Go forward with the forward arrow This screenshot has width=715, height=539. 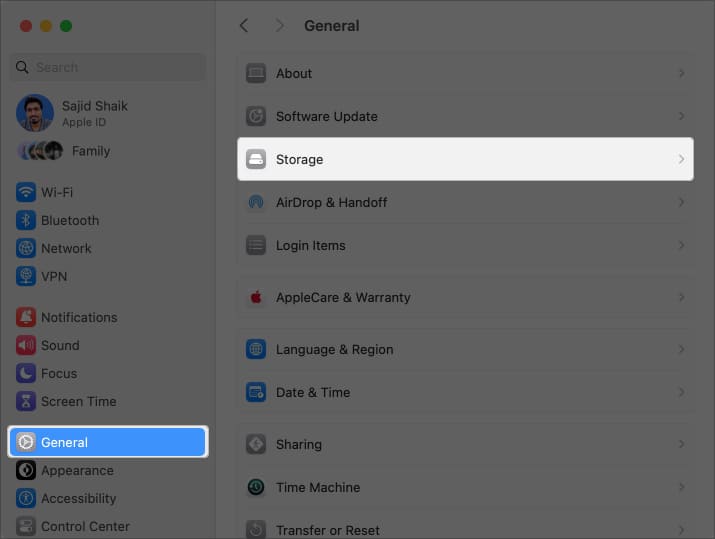tap(280, 26)
